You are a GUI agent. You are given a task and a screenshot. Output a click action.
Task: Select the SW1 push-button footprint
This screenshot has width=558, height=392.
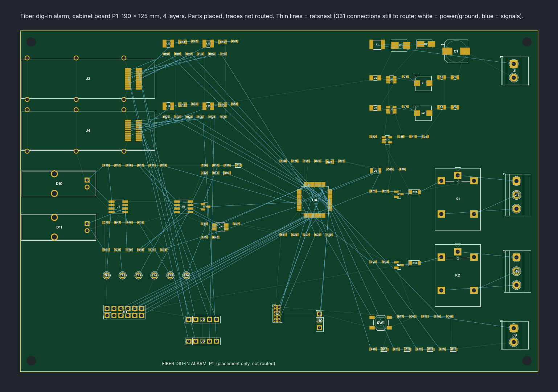pos(381,323)
